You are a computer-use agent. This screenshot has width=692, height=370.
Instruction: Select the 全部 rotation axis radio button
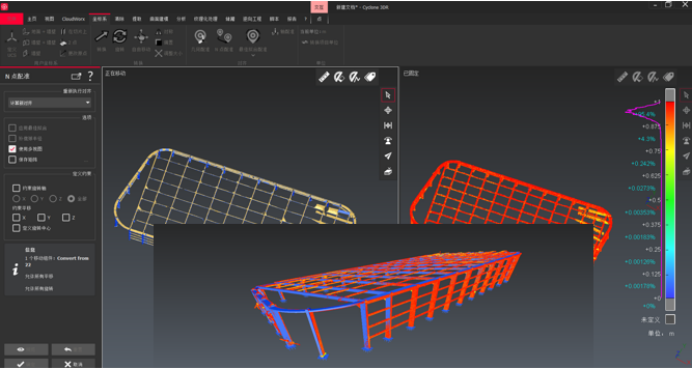pyautogui.click(x=71, y=199)
